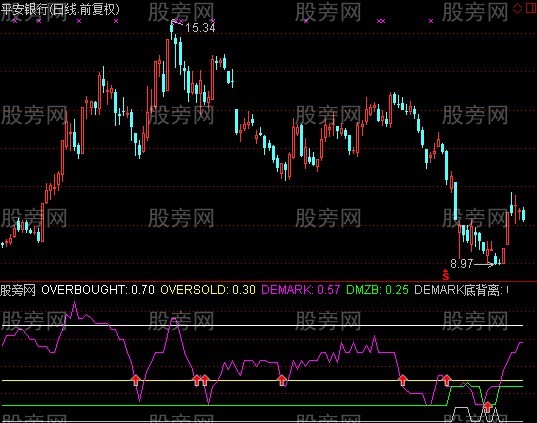Select the OVERBOUGHT: 0.70 indicator label
Screen dimensions: 537x423
point(98,290)
